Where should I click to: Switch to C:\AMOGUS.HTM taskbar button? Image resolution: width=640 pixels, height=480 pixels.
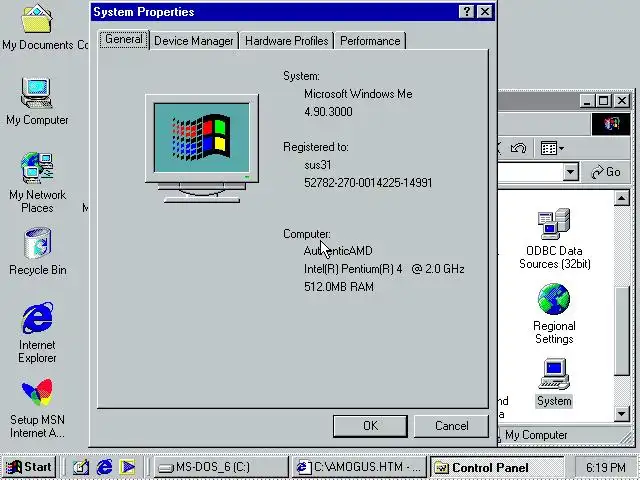tap(359, 467)
